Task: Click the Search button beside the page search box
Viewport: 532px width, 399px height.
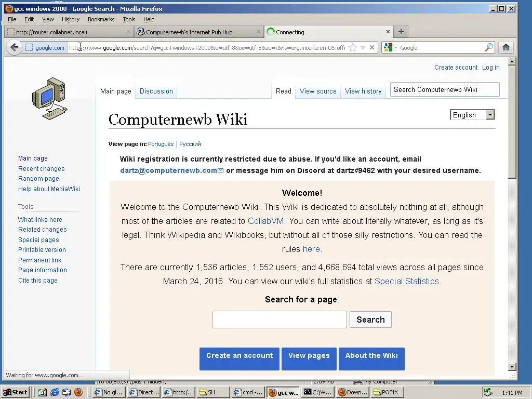Action: pyautogui.click(x=370, y=320)
